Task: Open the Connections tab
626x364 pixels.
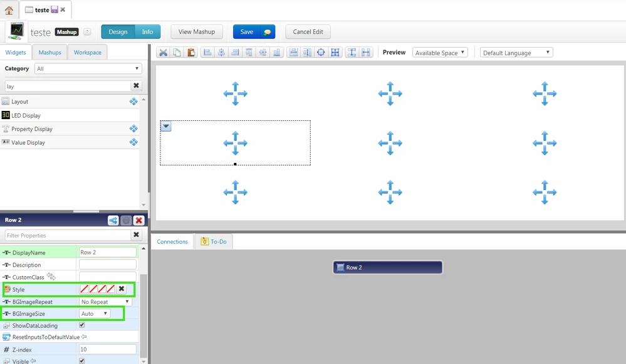Action: pyautogui.click(x=172, y=241)
